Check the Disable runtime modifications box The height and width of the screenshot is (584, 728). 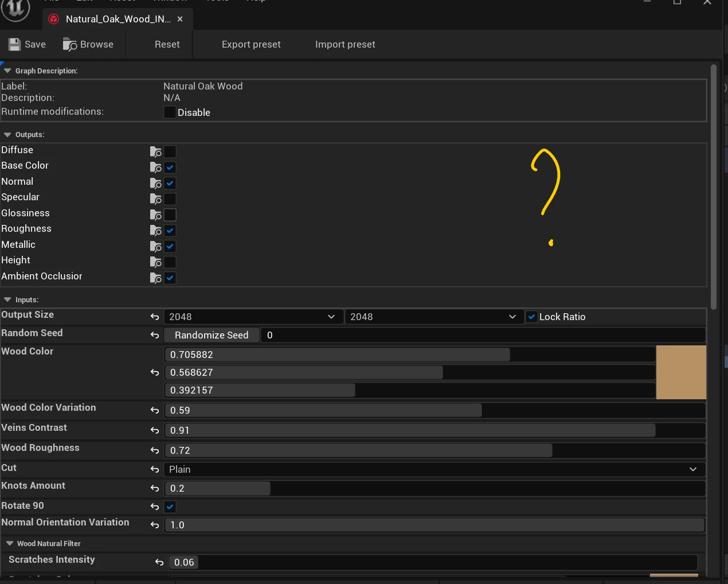pyautogui.click(x=170, y=112)
